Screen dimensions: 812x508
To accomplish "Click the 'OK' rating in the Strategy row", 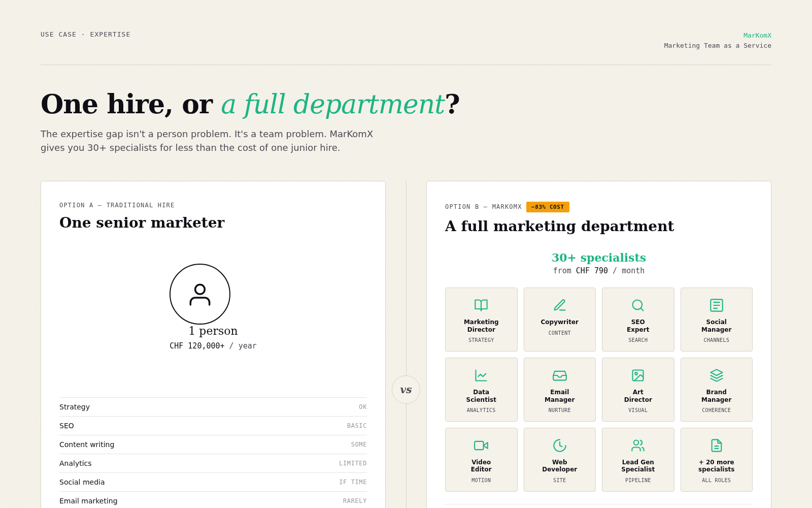I will pyautogui.click(x=362, y=407).
